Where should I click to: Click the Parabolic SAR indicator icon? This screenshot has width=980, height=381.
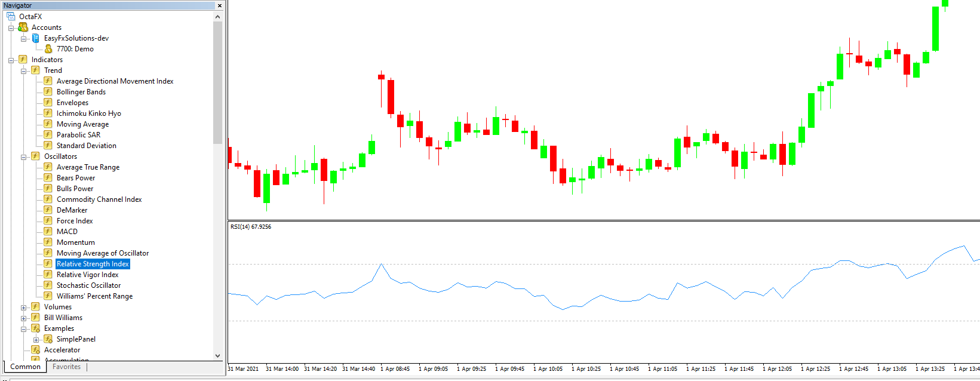tap(48, 135)
